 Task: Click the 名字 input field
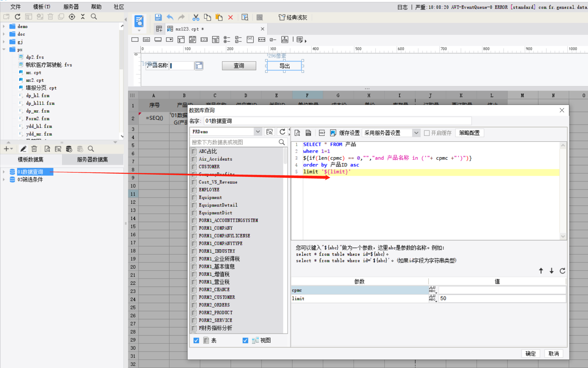[x=338, y=121]
